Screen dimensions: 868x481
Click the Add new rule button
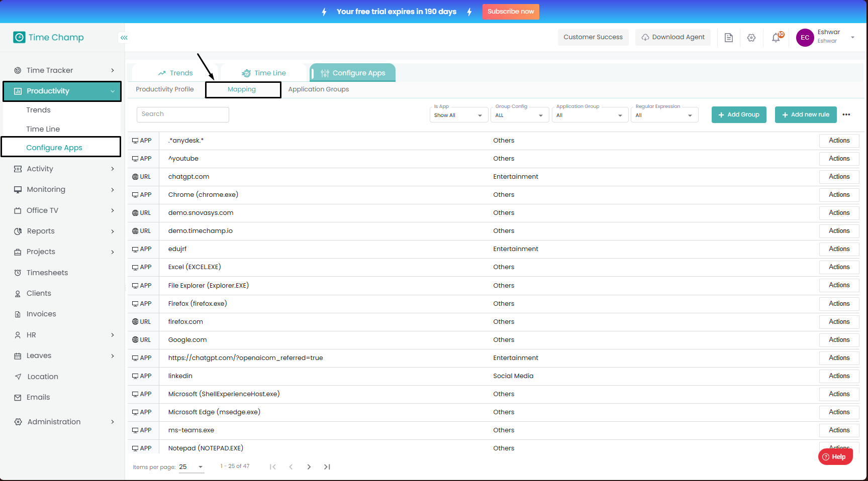pyautogui.click(x=806, y=114)
